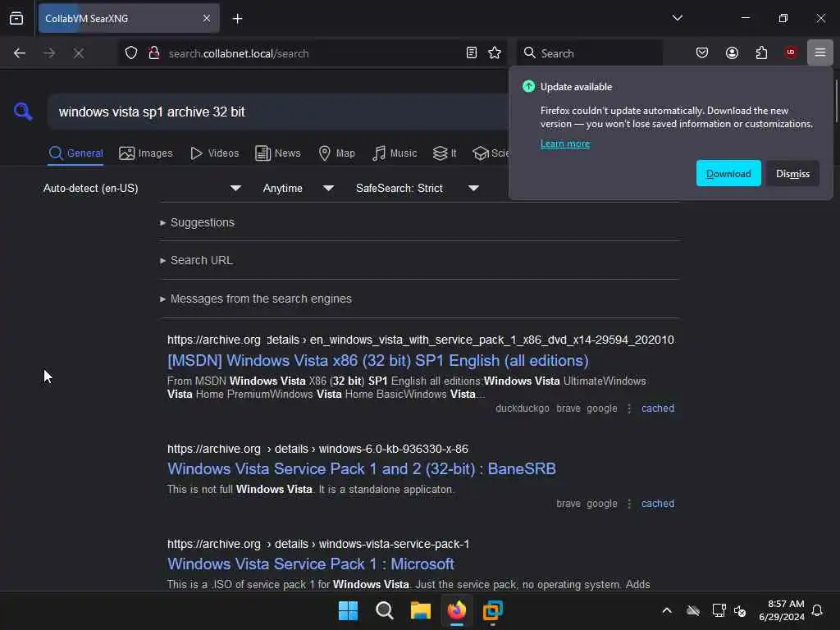Expand Messages from the search engines
The height and width of the screenshot is (630, 840).
[x=256, y=299]
